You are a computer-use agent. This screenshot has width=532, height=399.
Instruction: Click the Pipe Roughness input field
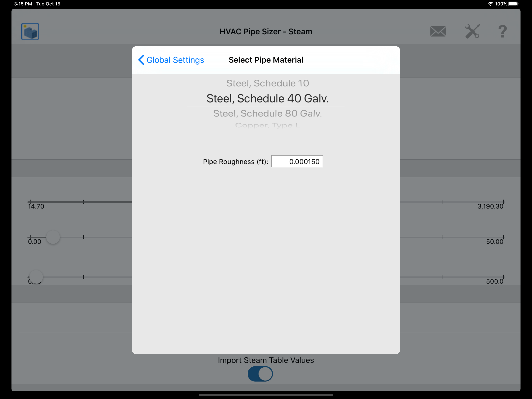pyautogui.click(x=297, y=162)
